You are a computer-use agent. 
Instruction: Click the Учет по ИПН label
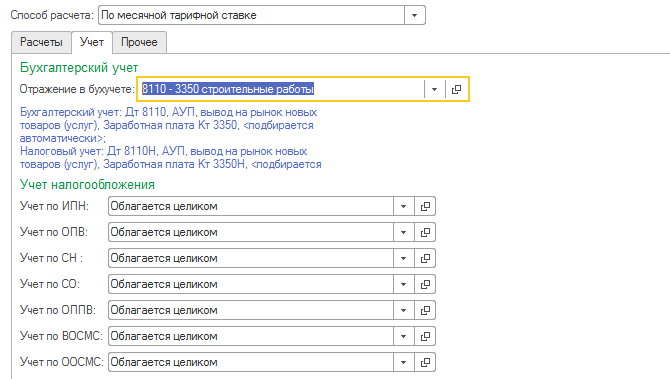tap(54, 206)
